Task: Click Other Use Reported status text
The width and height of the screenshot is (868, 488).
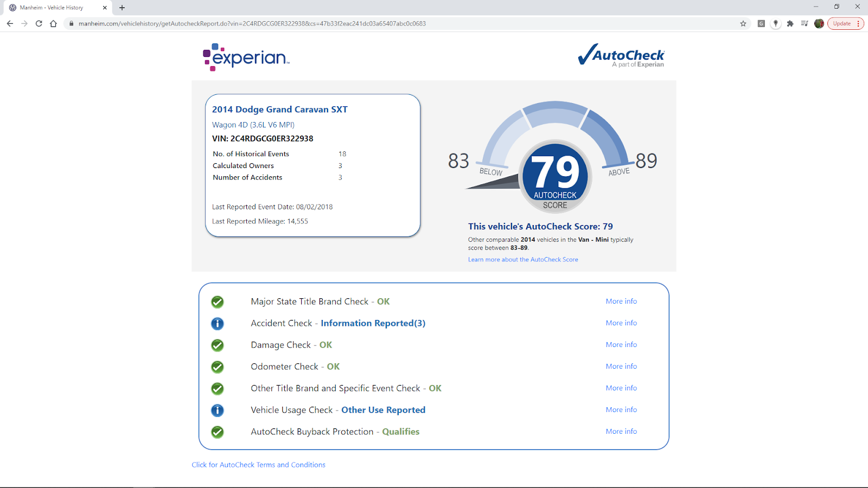Action: [384, 410]
